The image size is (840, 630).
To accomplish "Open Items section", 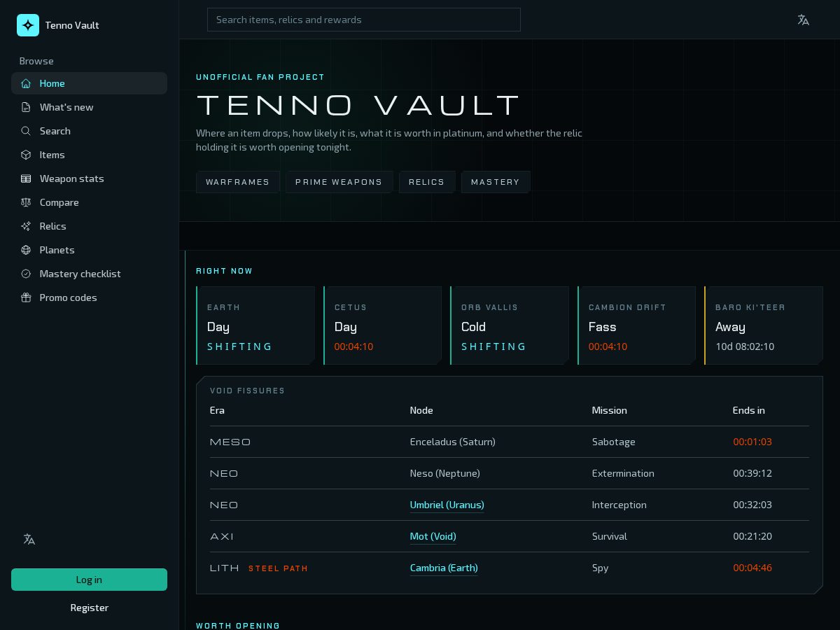I will pyautogui.click(x=89, y=155).
